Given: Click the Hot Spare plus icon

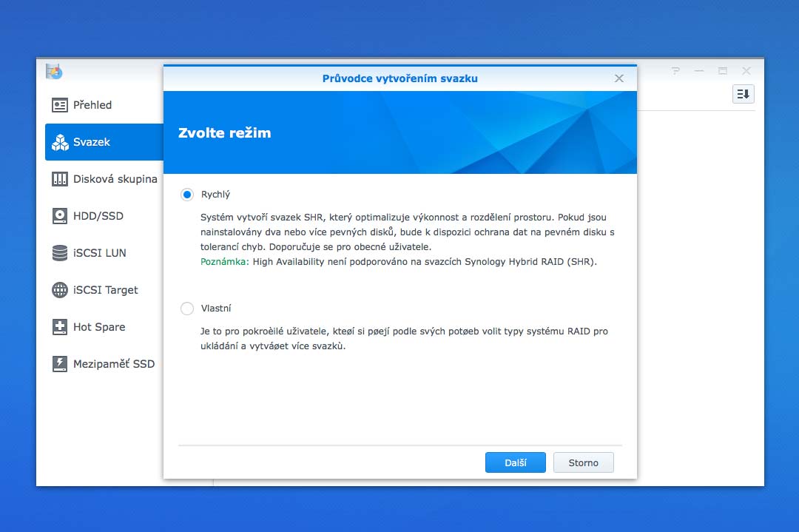Looking at the screenshot, I should [x=60, y=327].
